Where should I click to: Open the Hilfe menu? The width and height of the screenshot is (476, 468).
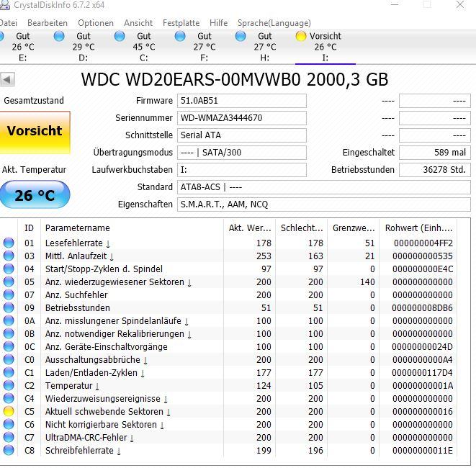[x=219, y=23]
